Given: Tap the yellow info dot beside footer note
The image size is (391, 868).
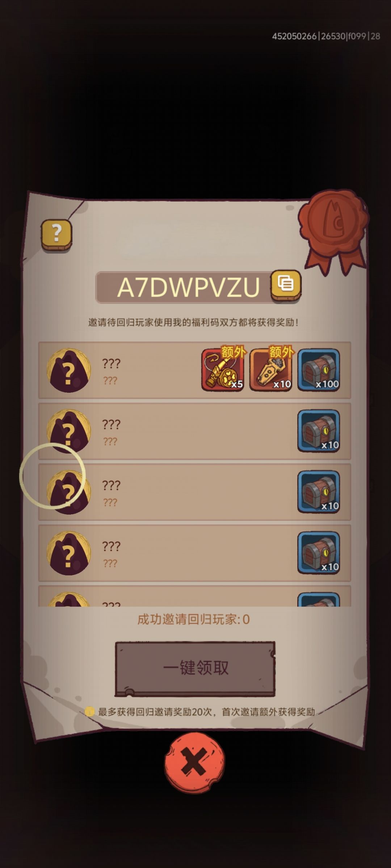Looking at the screenshot, I should click(89, 712).
